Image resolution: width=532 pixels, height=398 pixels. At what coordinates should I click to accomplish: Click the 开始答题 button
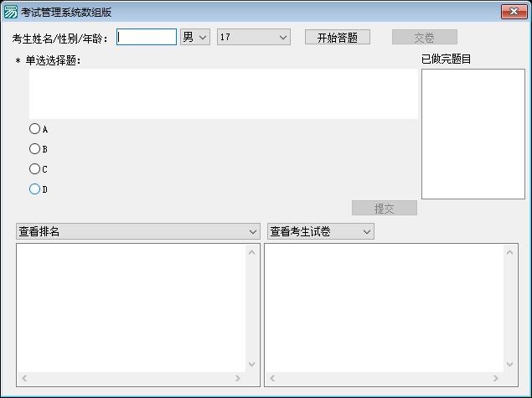[338, 38]
